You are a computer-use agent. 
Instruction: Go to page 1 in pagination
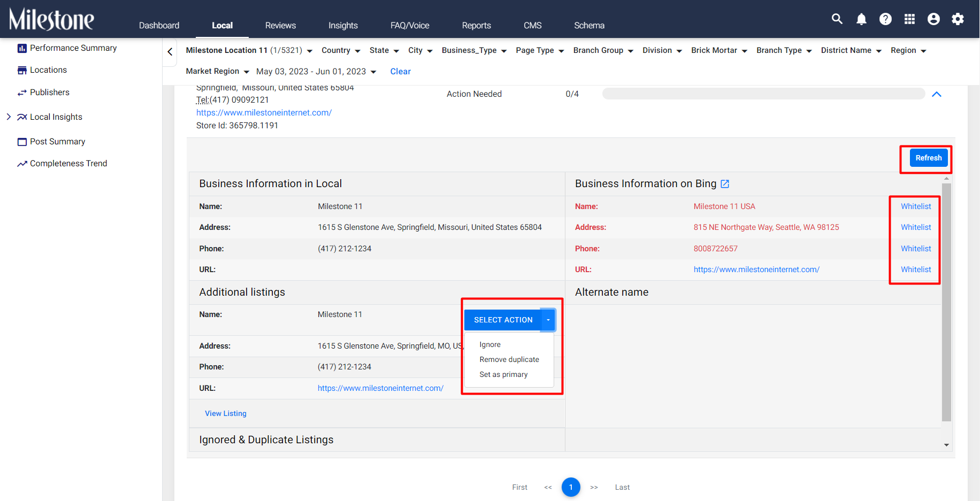(571, 487)
